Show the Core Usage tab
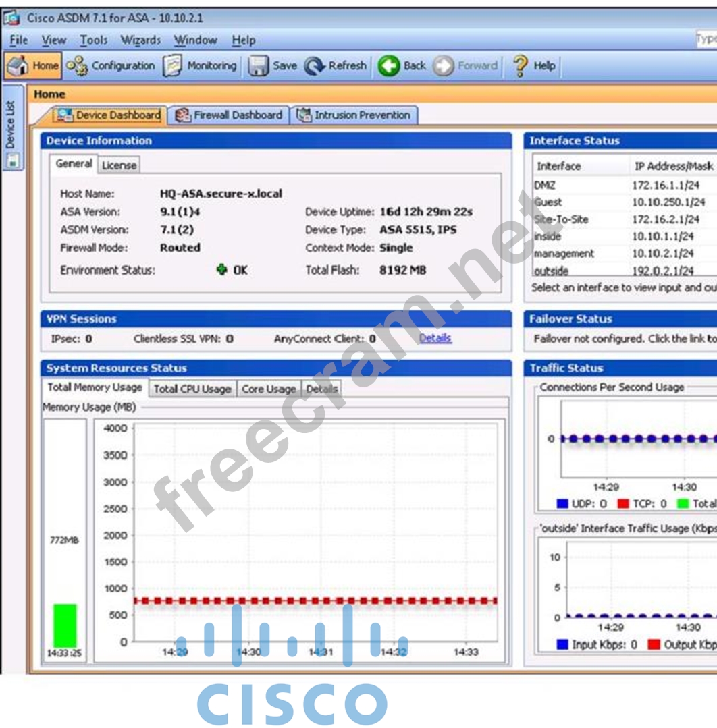Viewport: 717px width, 728px height. click(269, 389)
